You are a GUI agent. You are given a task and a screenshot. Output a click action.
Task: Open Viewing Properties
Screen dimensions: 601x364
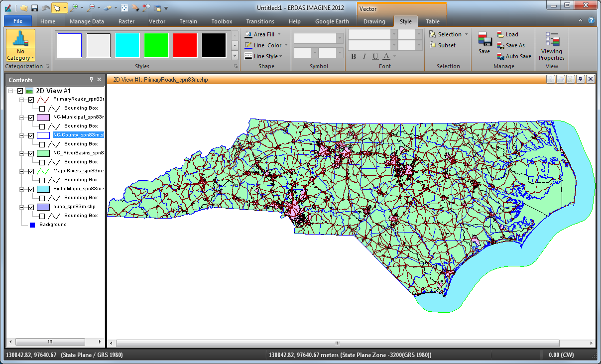pos(552,46)
